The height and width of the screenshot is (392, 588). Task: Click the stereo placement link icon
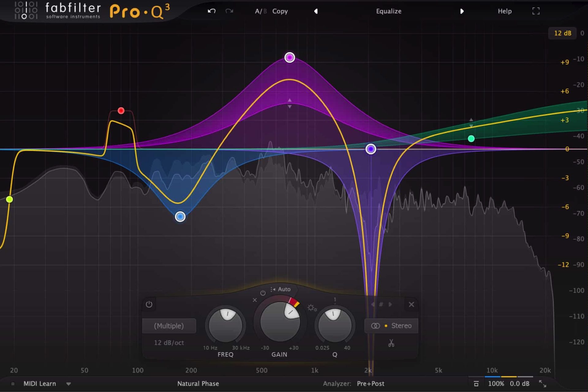tap(375, 326)
